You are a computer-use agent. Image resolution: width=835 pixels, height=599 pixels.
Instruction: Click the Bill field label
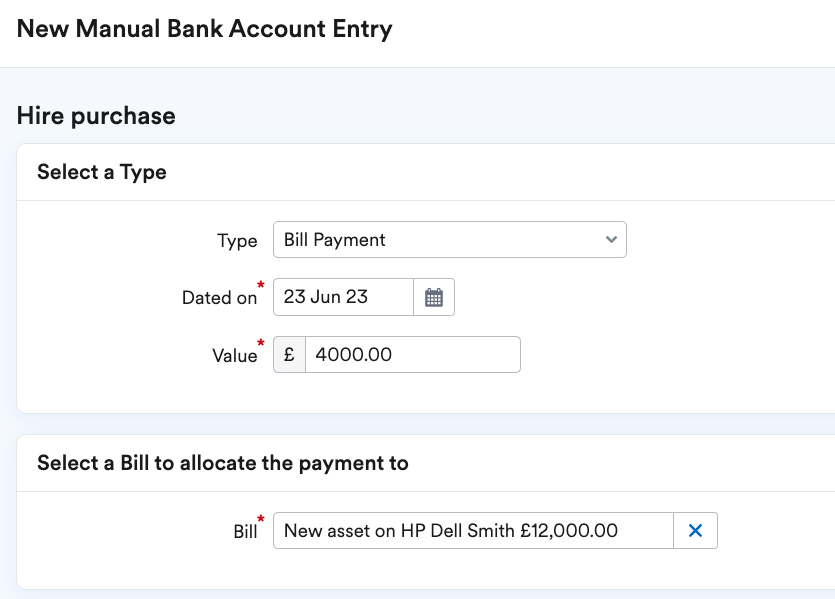click(x=246, y=530)
